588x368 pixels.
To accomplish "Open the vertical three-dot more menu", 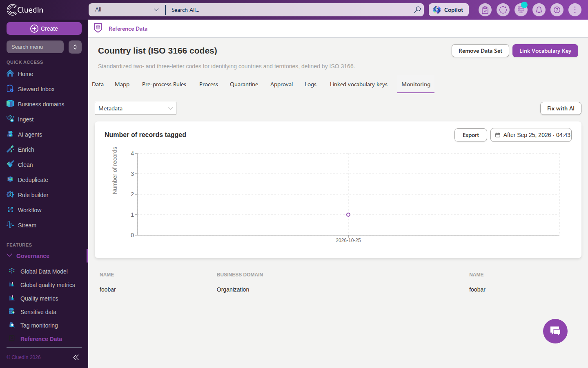I will 575,10.
